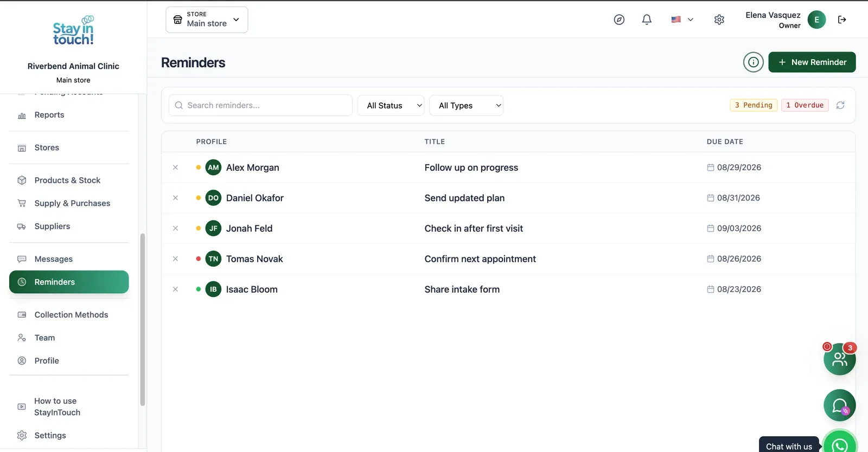The width and height of the screenshot is (868, 452).
Task: Create a New Reminder
Action: click(812, 62)
